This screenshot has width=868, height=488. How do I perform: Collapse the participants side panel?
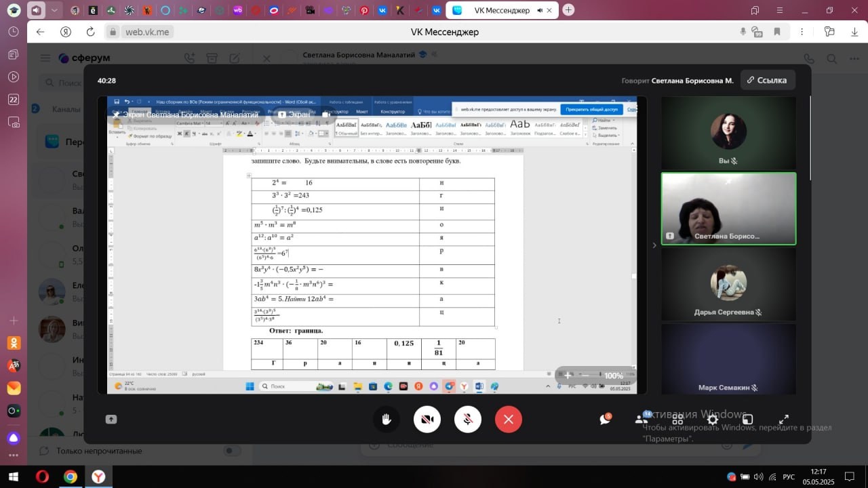click(654, 245)
